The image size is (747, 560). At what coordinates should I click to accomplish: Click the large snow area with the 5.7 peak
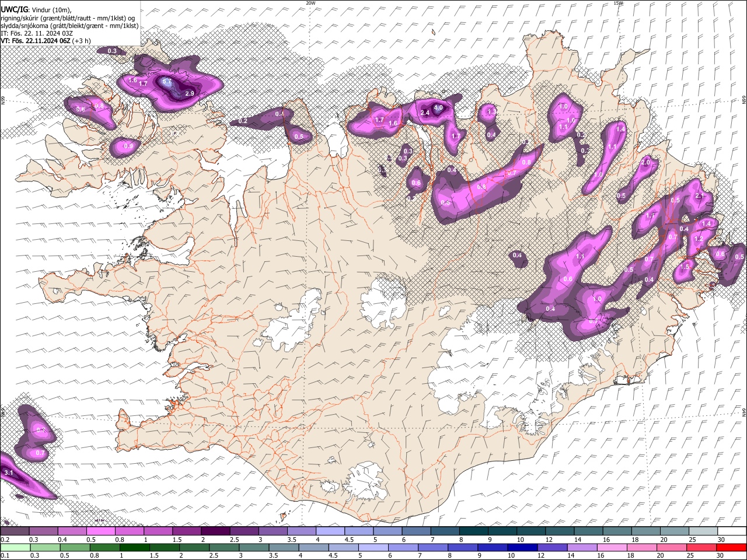click(170, 83)
